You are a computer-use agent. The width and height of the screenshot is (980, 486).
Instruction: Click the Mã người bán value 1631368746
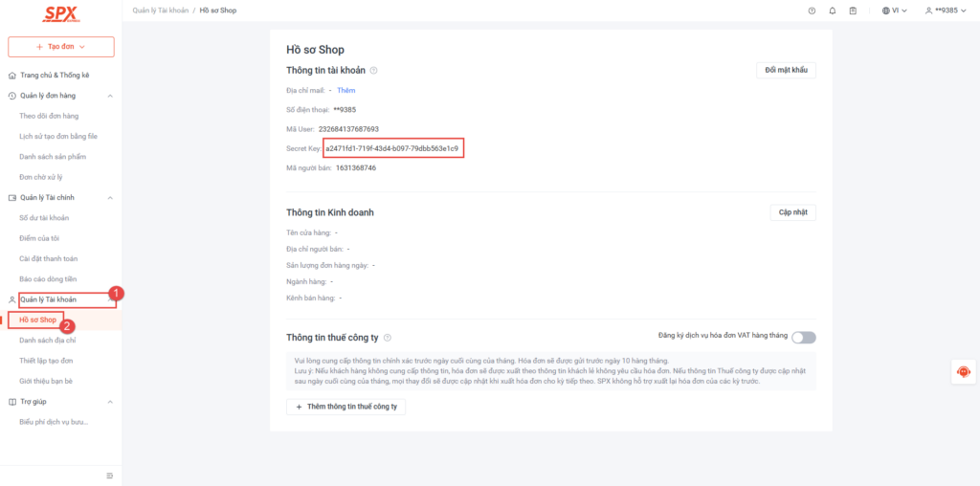(x=356, y=168)
